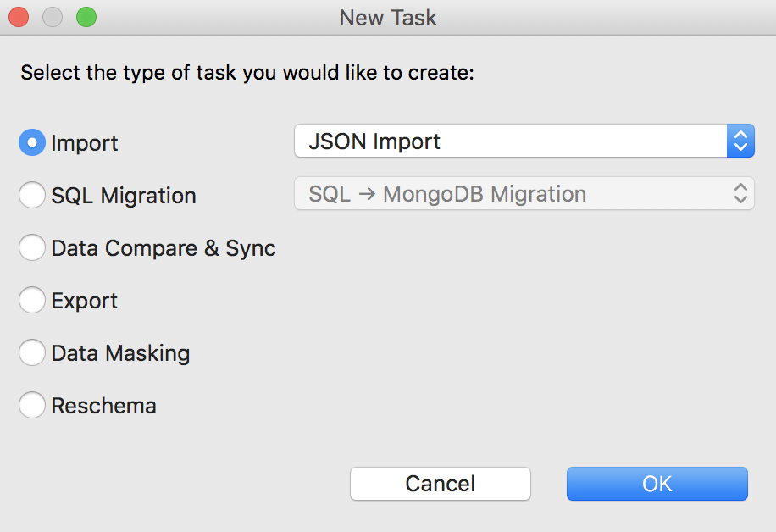Click the green zoom window button
The width and height of the screenshot is (776, 532).
click(86, 17)
